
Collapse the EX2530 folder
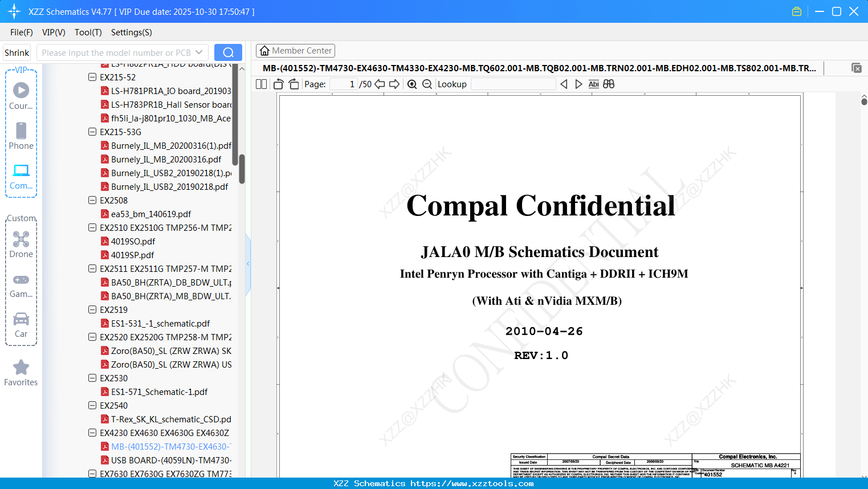pos(92,378)
